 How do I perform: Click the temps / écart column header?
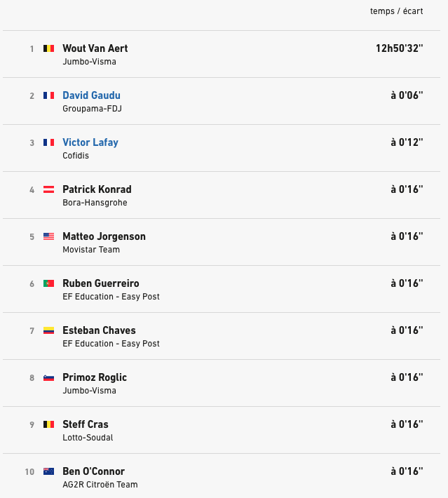[396, 11]
